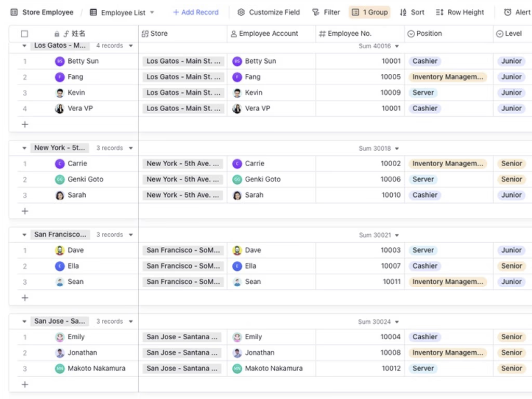This screenshot has width=532, height=399.
Task: Collapse the San Jose group
Action: (x=24, y=321)
